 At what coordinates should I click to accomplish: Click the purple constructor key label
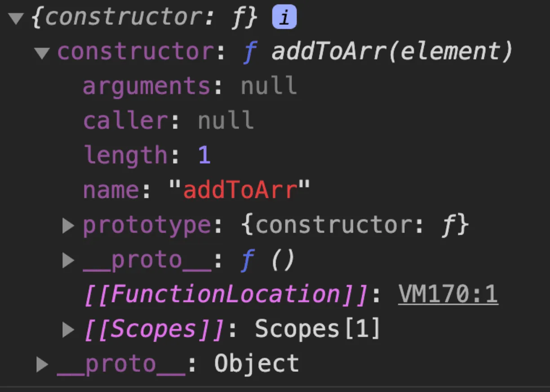point(135,52)
